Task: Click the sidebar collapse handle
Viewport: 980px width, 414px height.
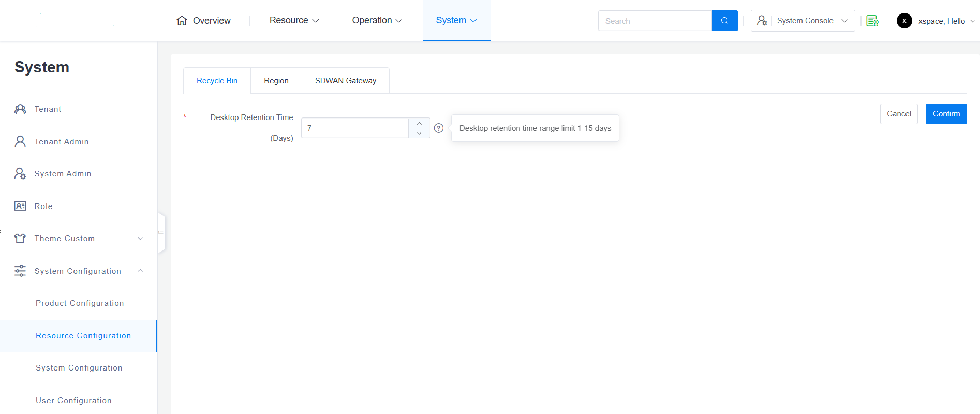Action: coord(161,232)
